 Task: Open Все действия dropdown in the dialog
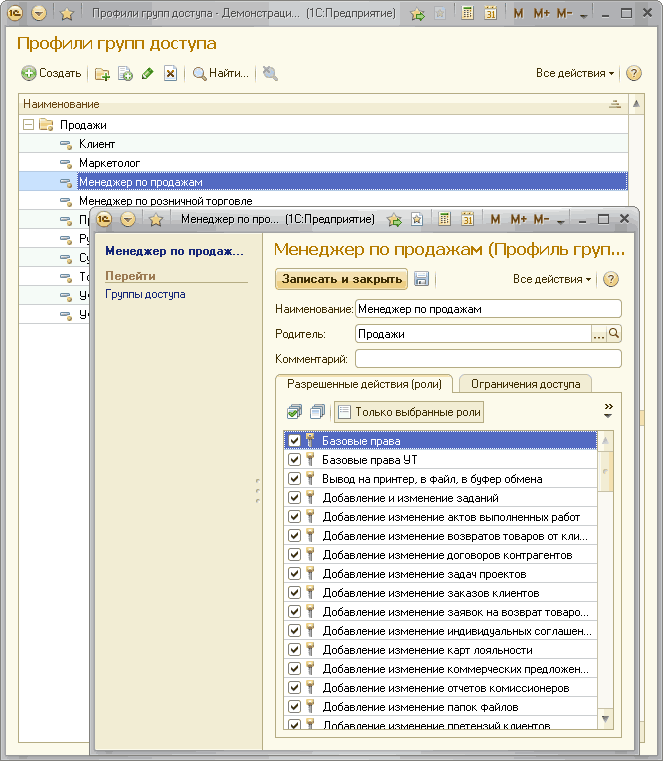pos(552,280)
